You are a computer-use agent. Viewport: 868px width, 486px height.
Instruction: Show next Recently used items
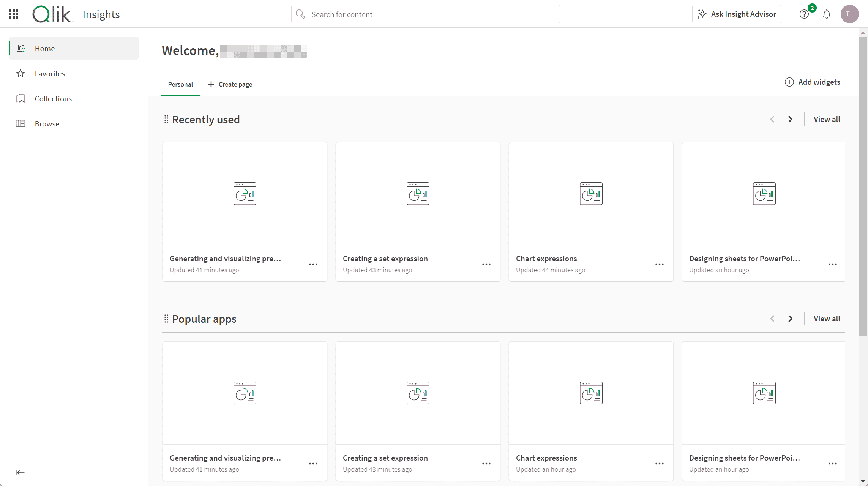[x=790, y=119]
